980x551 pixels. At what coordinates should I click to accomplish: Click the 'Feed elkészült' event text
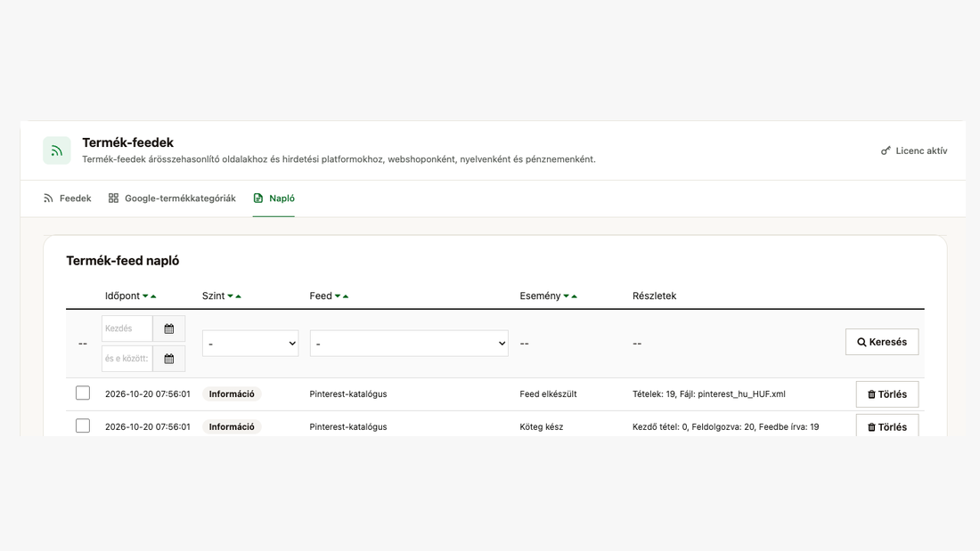click(548, 394)
